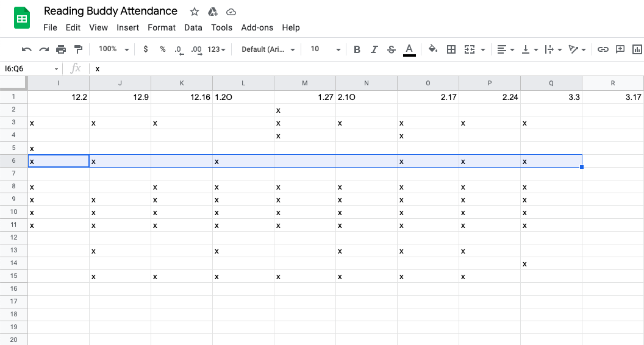Open the font size 10 dropdown
The image size is (644, 345).
pyautogui.click(x=323, y=49)
